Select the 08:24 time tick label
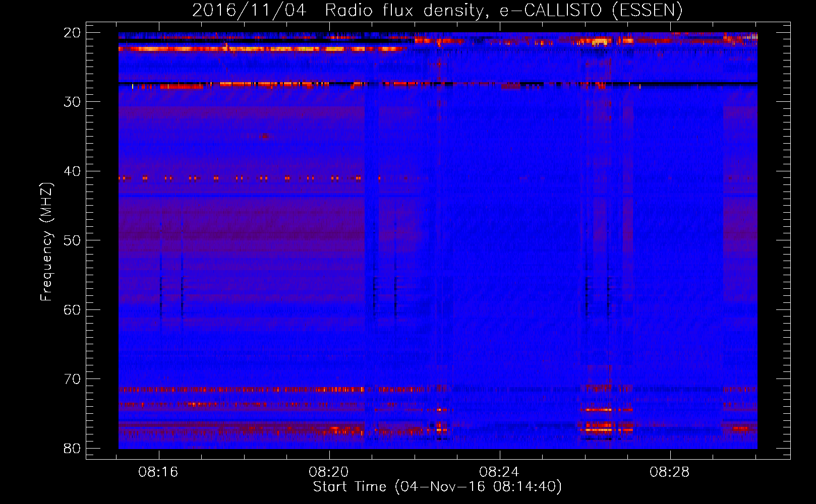The image size is (816, 504). pos(499,472)
